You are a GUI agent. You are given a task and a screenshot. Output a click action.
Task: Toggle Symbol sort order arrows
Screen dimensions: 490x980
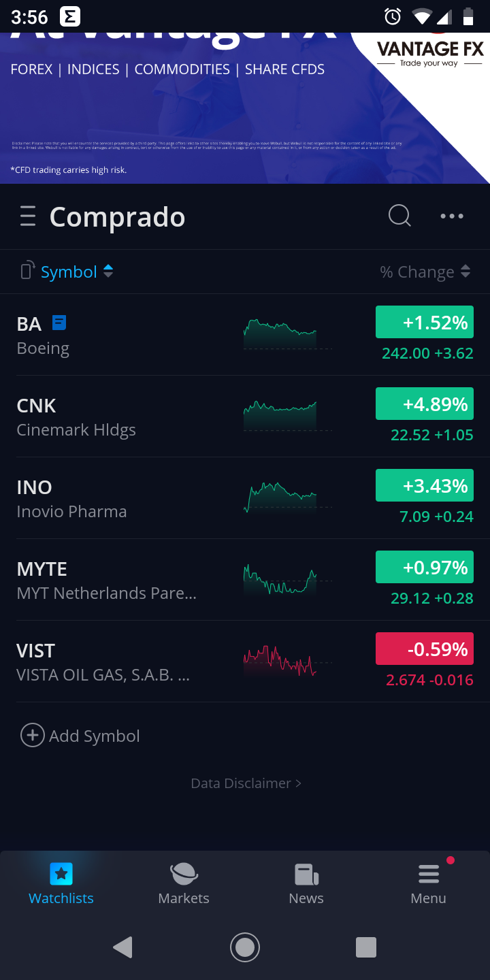(108, 272)
